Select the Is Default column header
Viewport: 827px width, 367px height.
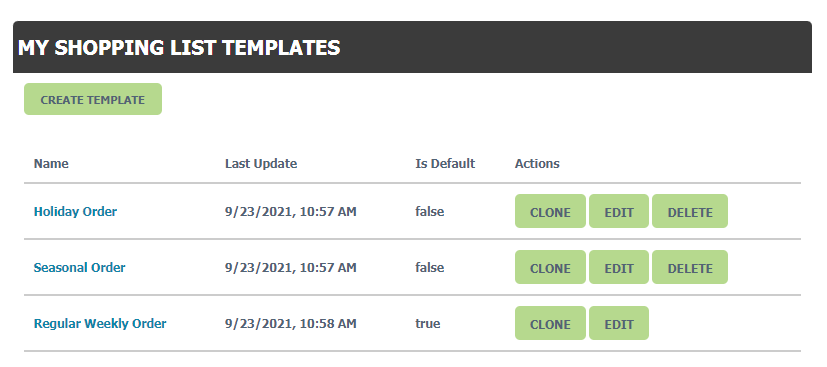445,163
